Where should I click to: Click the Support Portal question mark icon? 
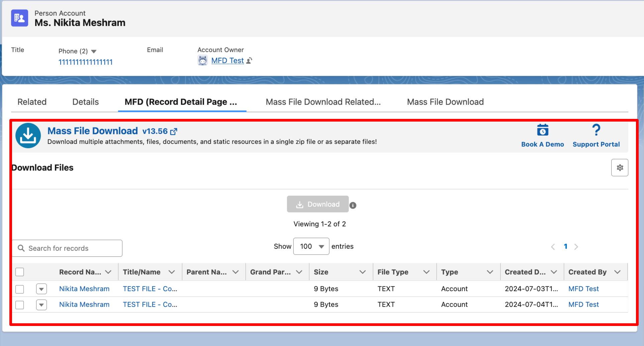tap(596, 130)
